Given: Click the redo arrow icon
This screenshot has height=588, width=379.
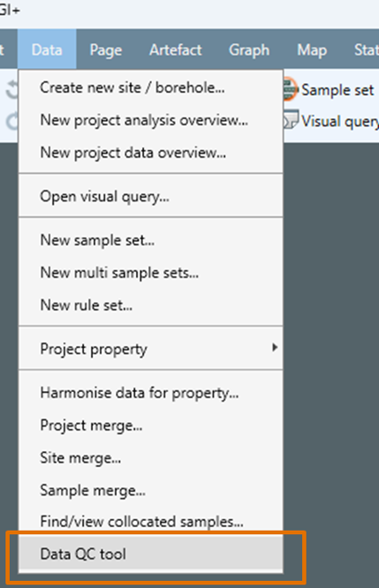Looking at the screenshot, I should coord(12,121).
